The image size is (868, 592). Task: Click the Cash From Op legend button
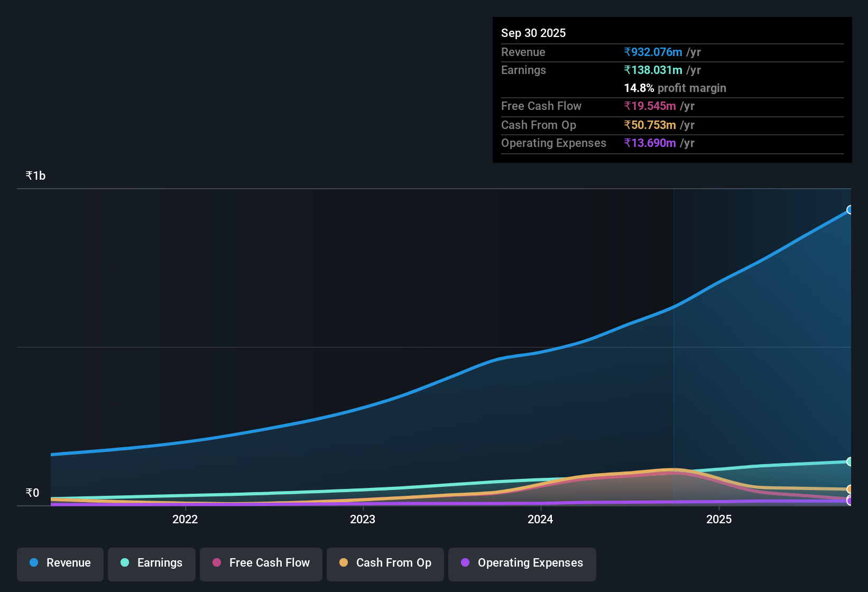coord(385,563)
